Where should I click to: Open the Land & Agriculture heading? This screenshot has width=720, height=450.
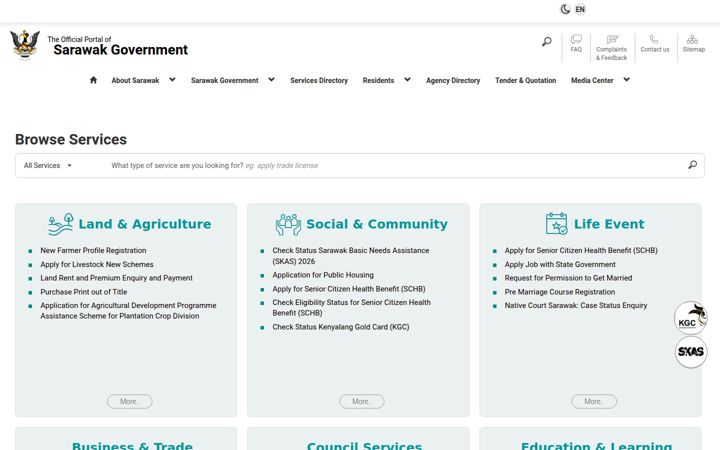145,224
